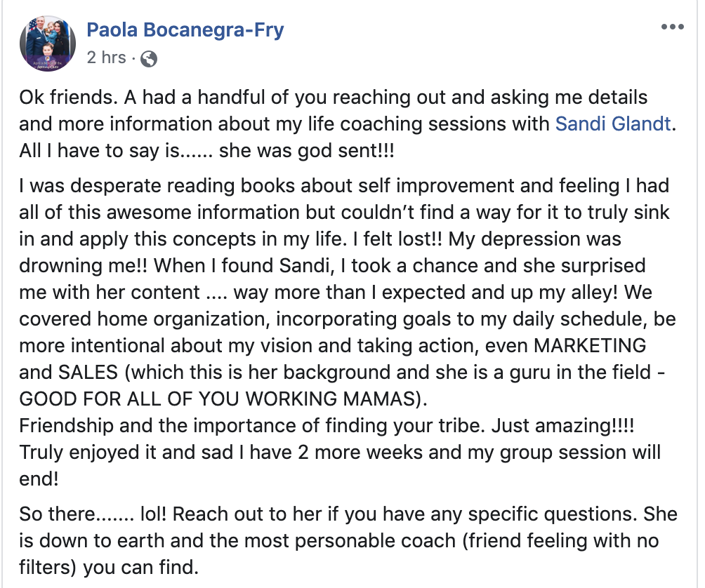Viewport: 705px width, 588px height.
Task: Click the closing text 'you can find.'
Action: [140, 568]
